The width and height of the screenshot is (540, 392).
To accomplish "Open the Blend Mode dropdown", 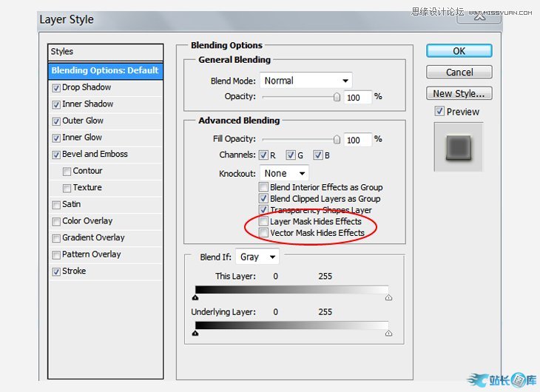I will pyautogui.click(x=305, y=81).
